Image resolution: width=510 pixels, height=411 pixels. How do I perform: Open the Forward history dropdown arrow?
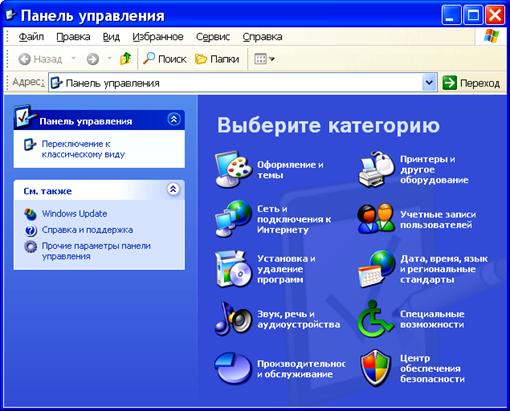[x=109, y=59]
